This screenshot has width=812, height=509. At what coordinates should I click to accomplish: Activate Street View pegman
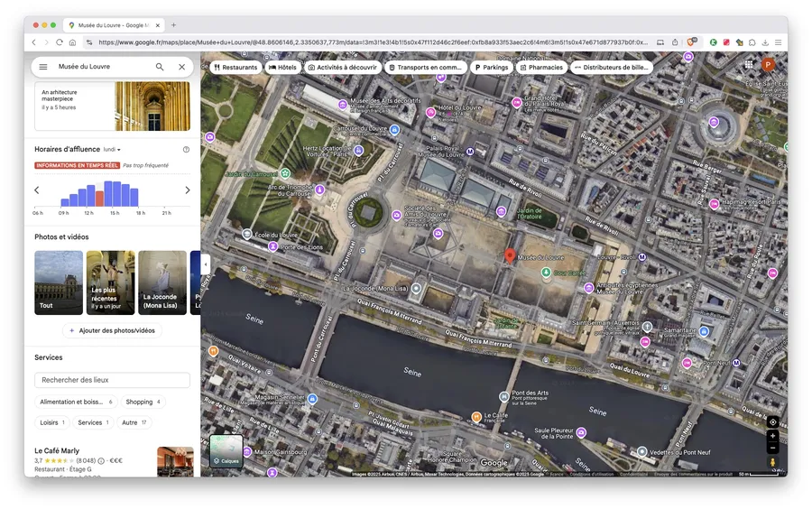tap(772, 462)
